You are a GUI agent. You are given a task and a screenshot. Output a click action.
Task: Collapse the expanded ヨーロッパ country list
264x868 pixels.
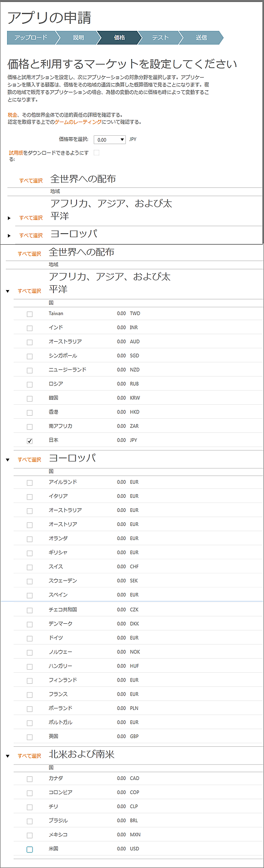pyautogui.click(x=7, y=460)
